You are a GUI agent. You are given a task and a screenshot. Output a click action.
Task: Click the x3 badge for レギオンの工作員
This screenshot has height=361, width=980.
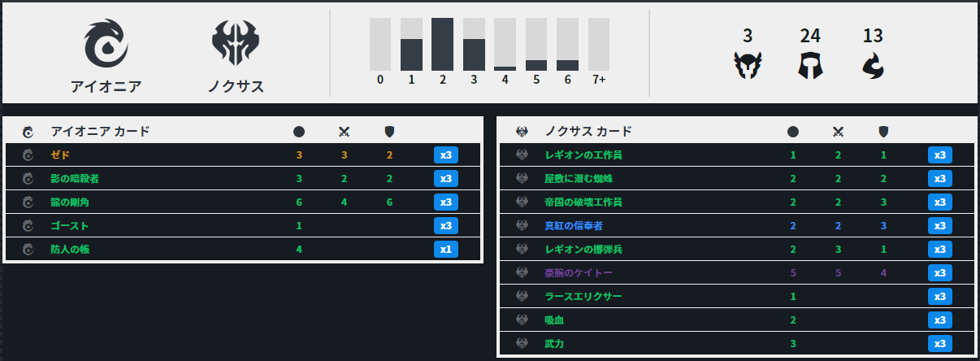click(x=939, y=154)
